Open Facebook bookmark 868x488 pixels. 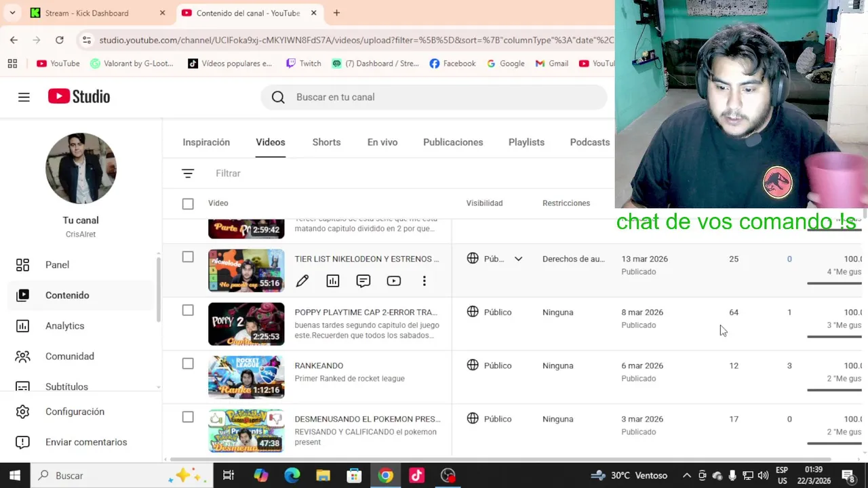tap(452, 63)
